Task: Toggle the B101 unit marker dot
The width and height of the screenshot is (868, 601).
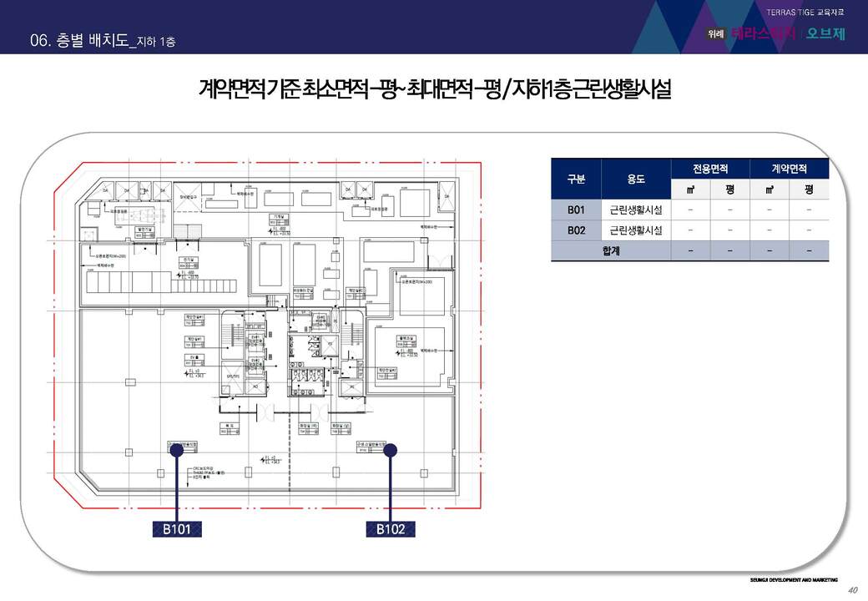Action: (x=176, y=448)
